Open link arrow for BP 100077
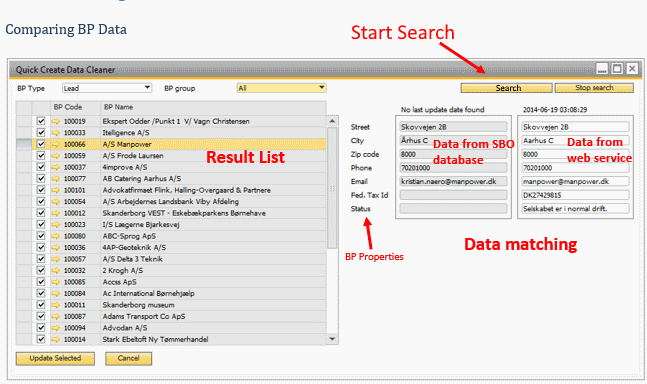The width and height of the screenshot is (647, 384). pos(56,179)
